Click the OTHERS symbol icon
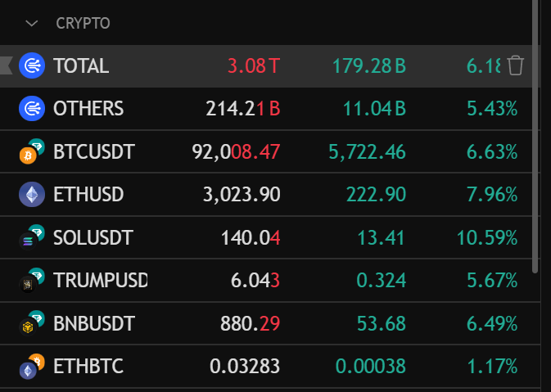 (31, 108)
